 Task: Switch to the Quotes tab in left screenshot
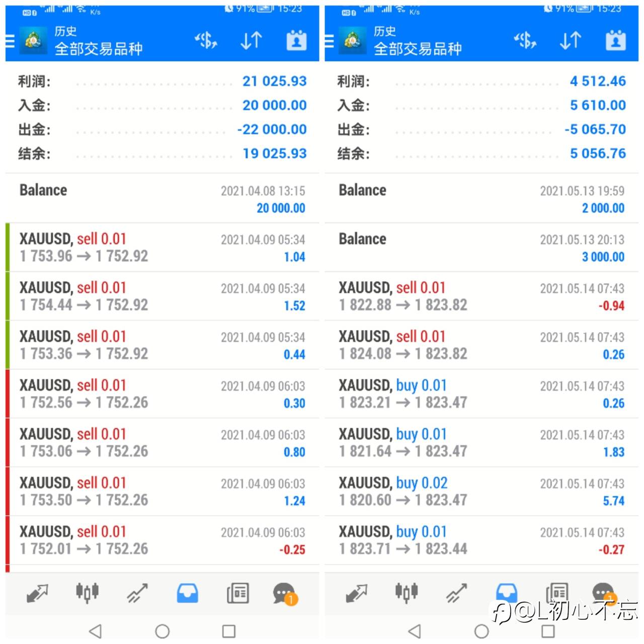click(x=37, y=593)
